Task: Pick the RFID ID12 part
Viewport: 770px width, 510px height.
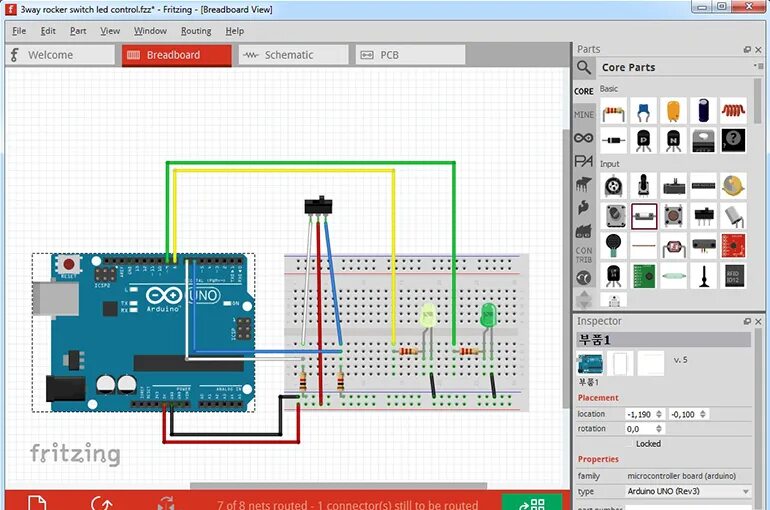Action: 733,275
